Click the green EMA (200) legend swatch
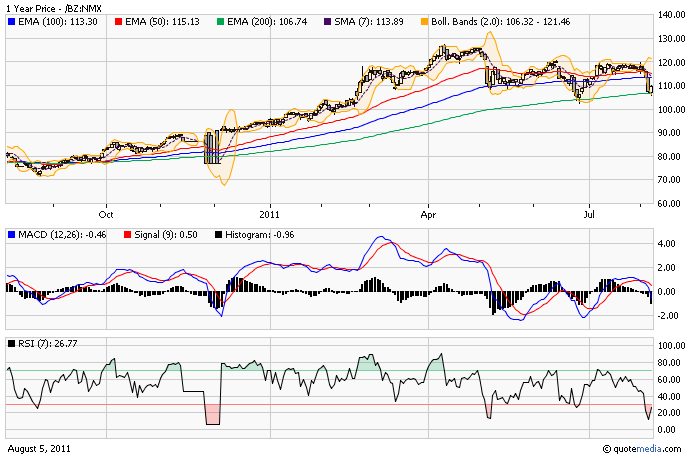 coord(220,22)
